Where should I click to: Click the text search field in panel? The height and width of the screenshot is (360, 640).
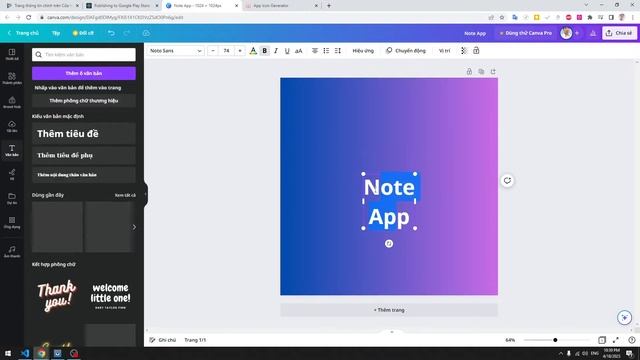84,54
